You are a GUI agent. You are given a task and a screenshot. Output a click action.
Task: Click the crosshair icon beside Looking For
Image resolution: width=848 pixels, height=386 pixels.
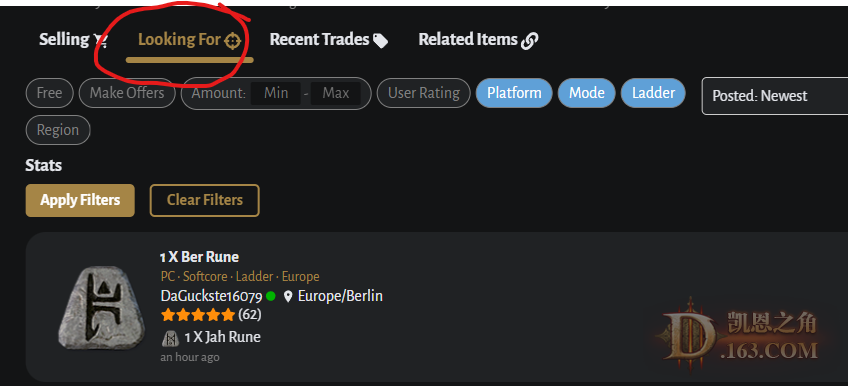tap(233, 41)
